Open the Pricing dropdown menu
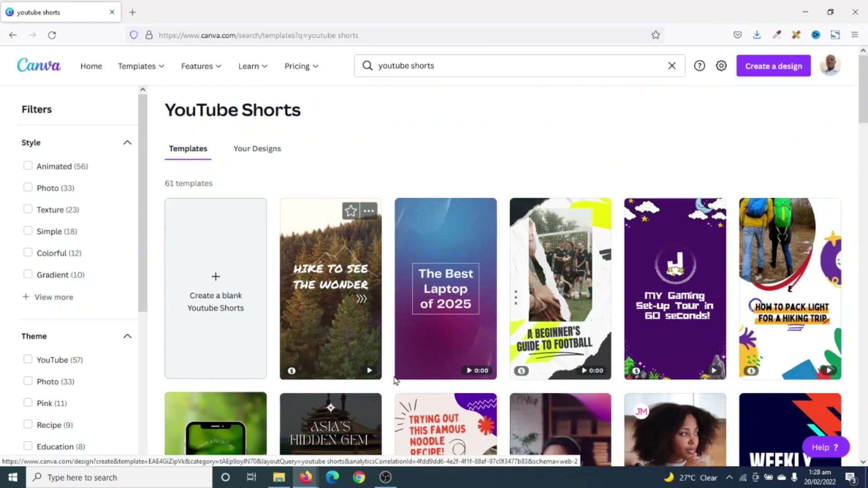This screenshot has height=488, width=868. [x=301, y=66]
